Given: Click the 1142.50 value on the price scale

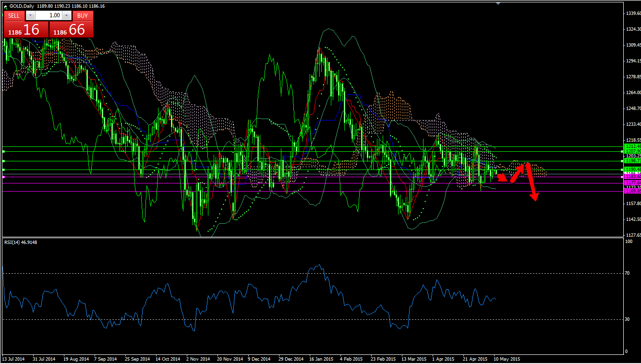Looking at the screenshot, I should tap(633, 219).
